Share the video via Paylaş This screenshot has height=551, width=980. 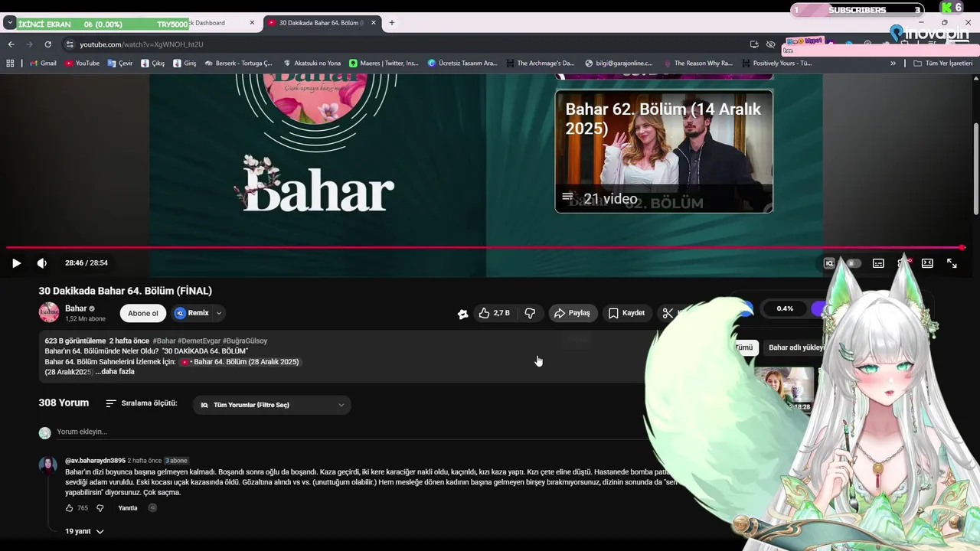573,313
